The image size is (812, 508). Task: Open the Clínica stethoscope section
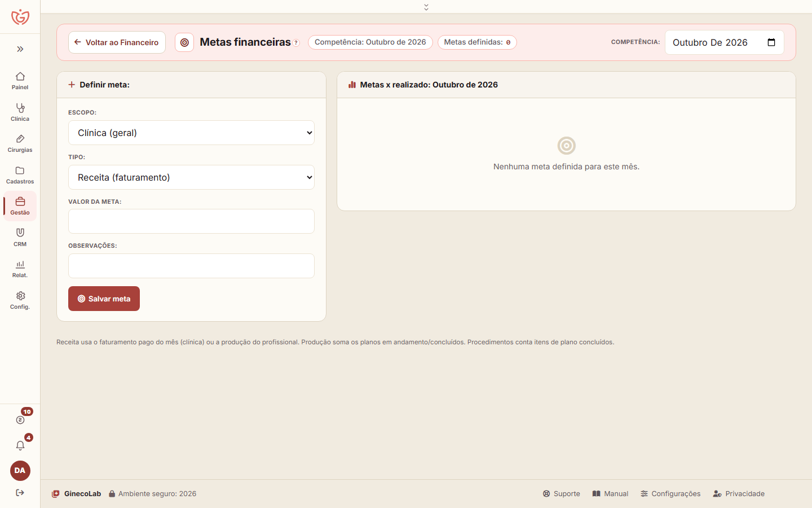click(20, 112)
